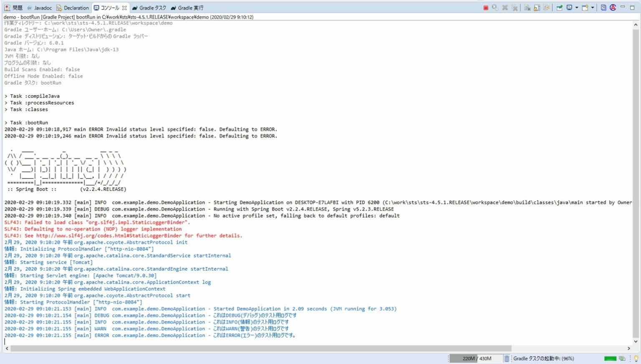Viewport: 641px width, 364px height.
Task: Select the 問題 (Problems) tab
Action: click(14, 8)
